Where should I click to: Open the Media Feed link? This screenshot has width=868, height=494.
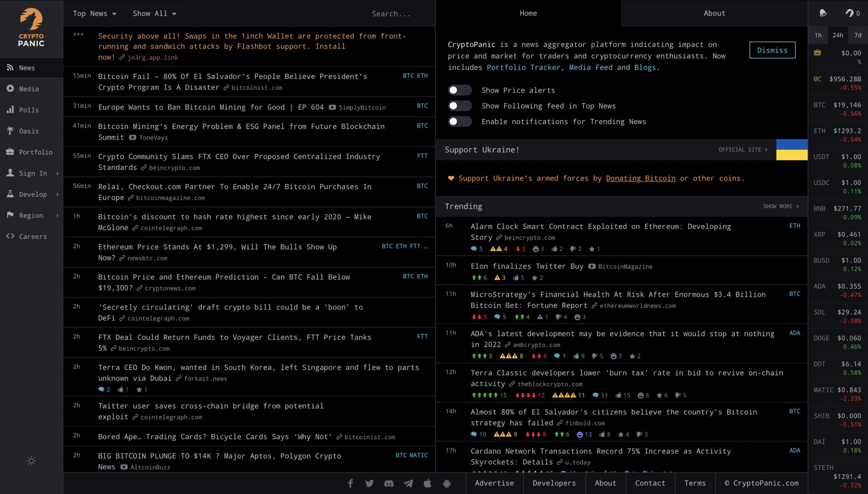(591, 67)
